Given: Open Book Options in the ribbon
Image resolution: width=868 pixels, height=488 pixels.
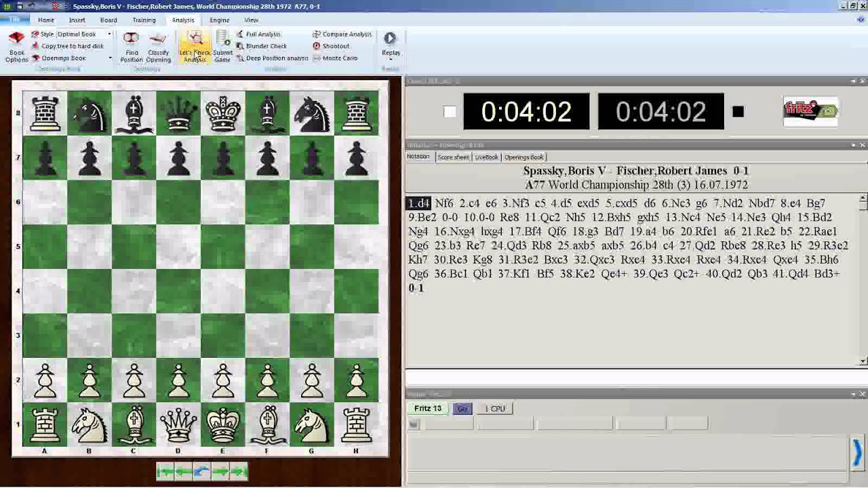Looking at the screenshot, I should click(x=16, y=47).
